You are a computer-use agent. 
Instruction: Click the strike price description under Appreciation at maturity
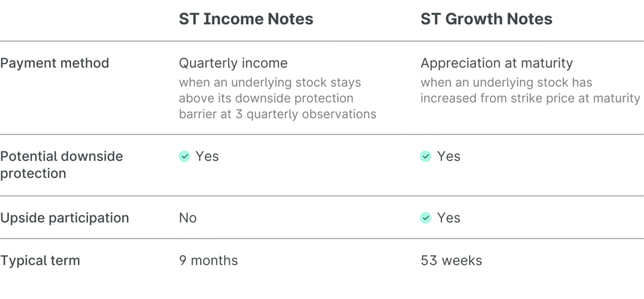(530, 91)
